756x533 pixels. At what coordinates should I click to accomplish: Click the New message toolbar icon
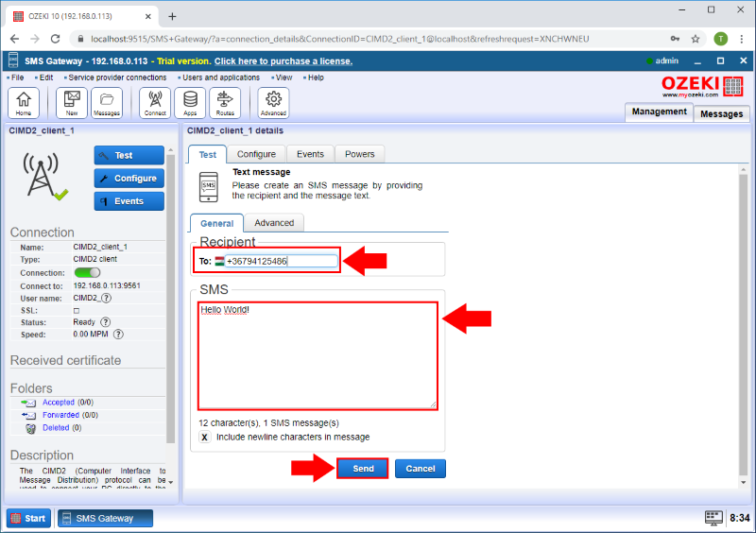(x=72, y=103)
